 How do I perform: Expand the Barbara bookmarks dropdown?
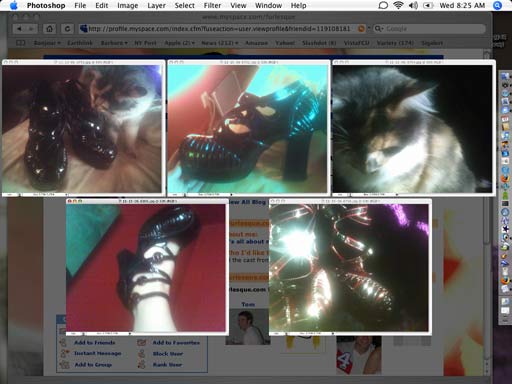click(114, 43)
